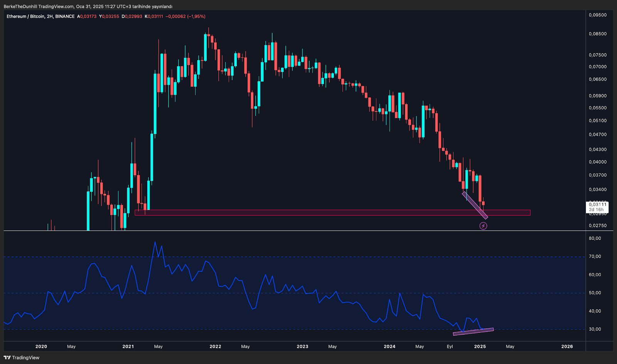The width and height of the screenshot is (617, 364).
Task: Click the 0,09500 price axis label
Action: [x=598, y=15]
